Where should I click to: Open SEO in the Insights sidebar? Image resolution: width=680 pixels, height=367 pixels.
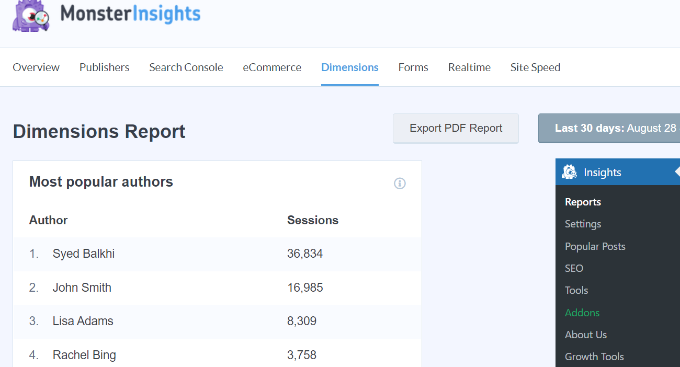coord(574,269)
